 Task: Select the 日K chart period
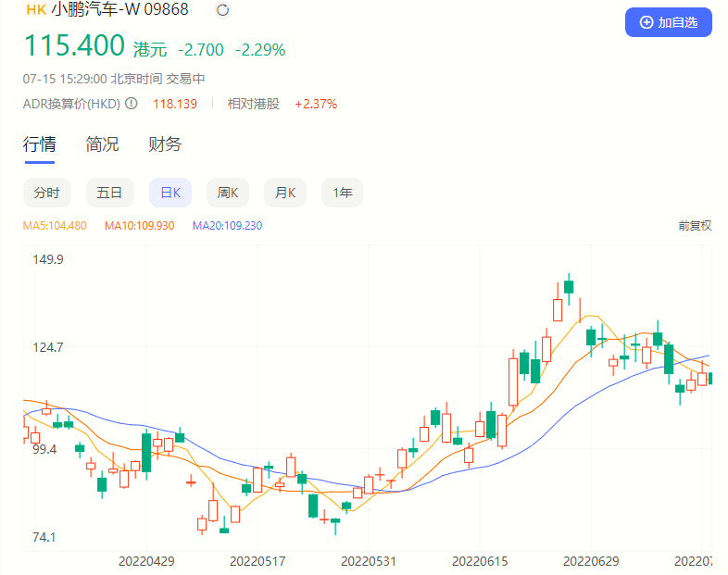[170, 193]
